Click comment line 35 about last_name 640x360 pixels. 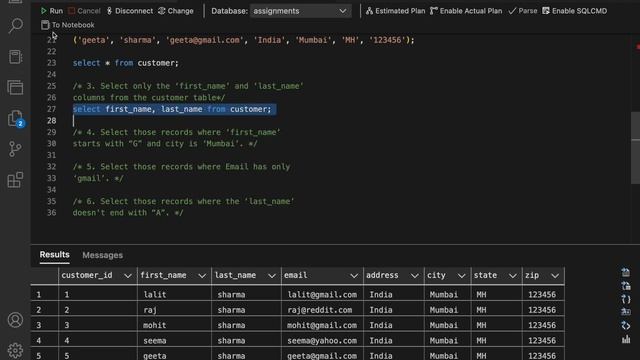click(184, 201)
